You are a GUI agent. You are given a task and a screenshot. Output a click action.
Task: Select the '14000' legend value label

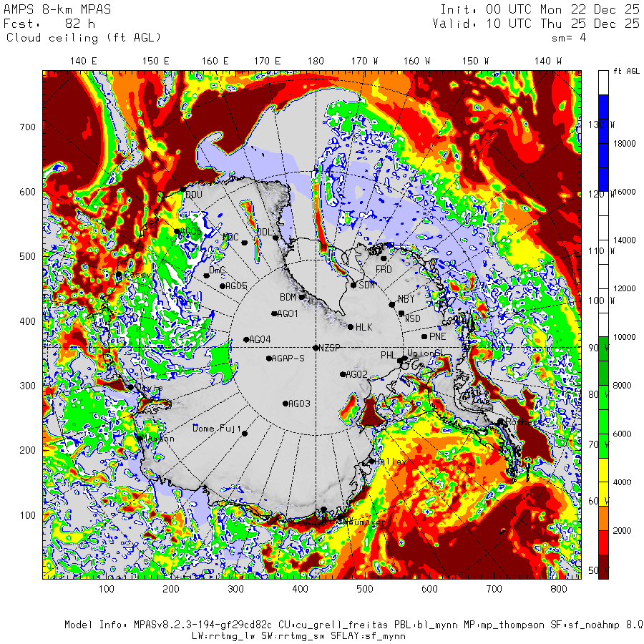[x=624, y=240]
